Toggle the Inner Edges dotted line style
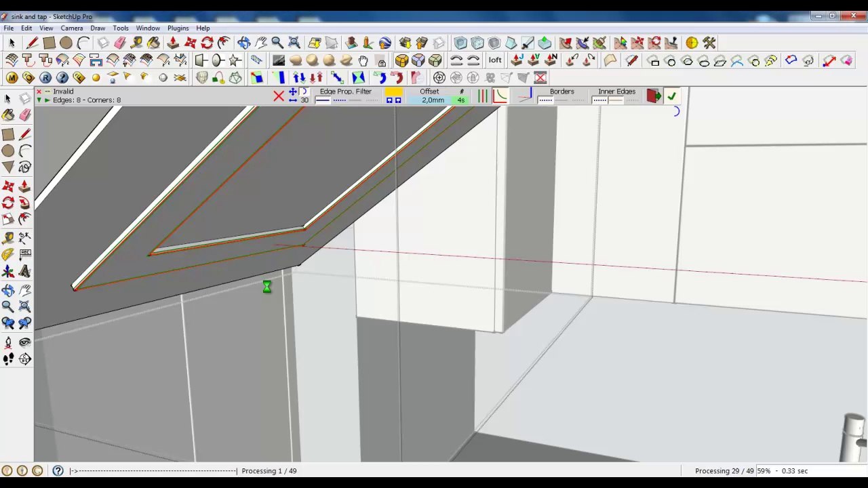The height and width of the screenshot is (488, 868). [x=599, y=101]
